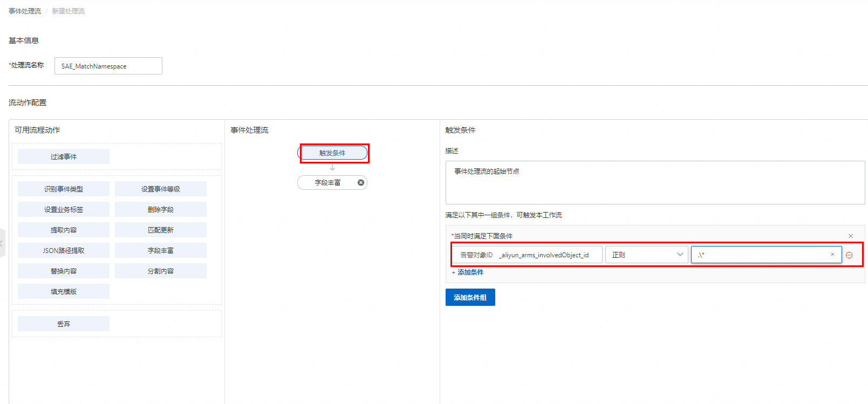Add the 丢弃 action
The image size is (868, 404).
pos(64,324)
